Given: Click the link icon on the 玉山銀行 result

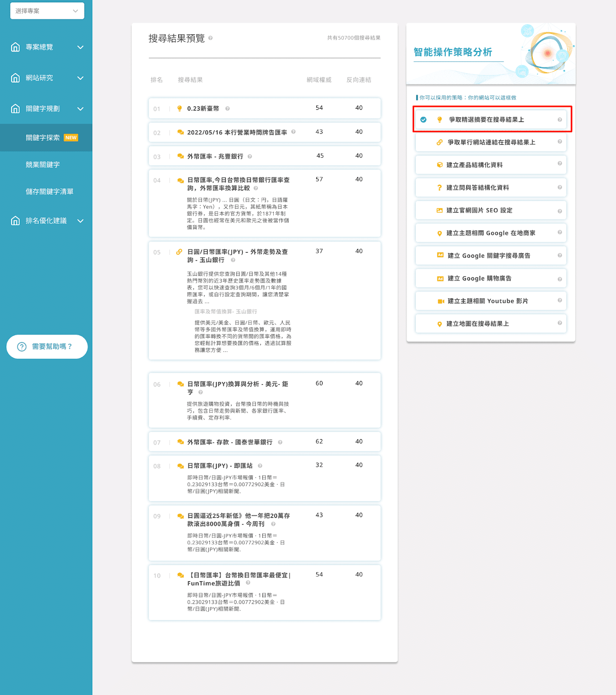Looking at the screenshot, I should point(179,252).
